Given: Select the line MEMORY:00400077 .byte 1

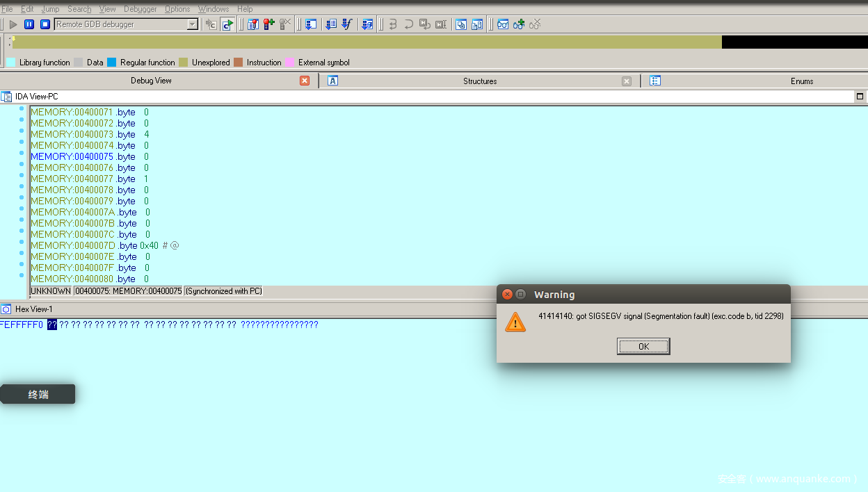Looking at the screenshot, I should pyautogui.click(x=90, y=179).
